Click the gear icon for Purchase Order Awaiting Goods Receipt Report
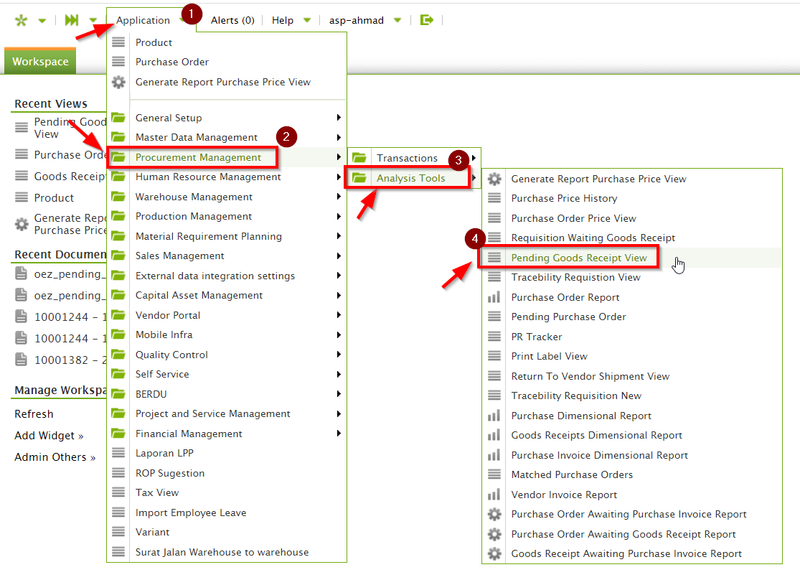The image size is (800, 585). [494, 533]
